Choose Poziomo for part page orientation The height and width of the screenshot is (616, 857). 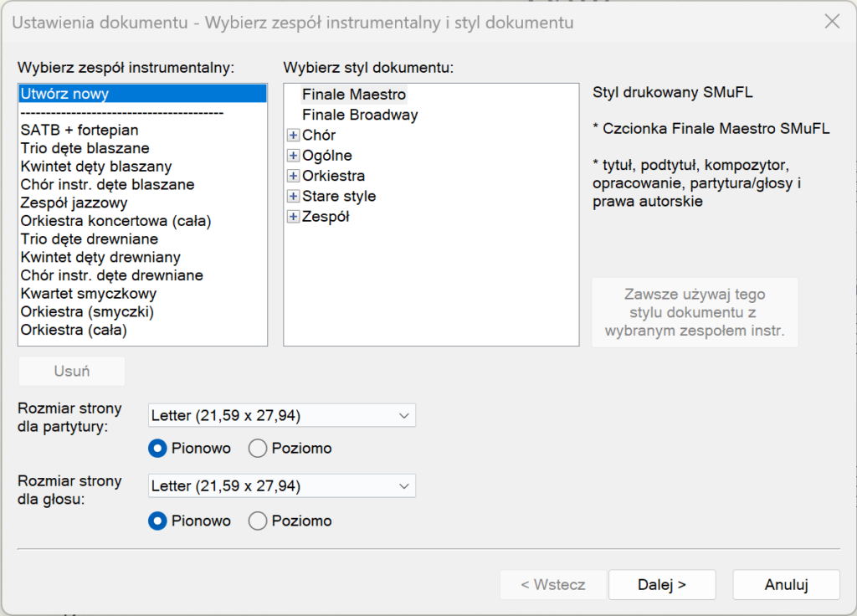pos(258,521)
